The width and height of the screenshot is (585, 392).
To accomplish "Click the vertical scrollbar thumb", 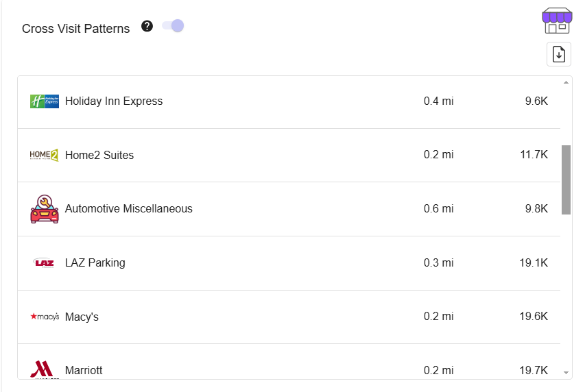I will pos(566,180).
